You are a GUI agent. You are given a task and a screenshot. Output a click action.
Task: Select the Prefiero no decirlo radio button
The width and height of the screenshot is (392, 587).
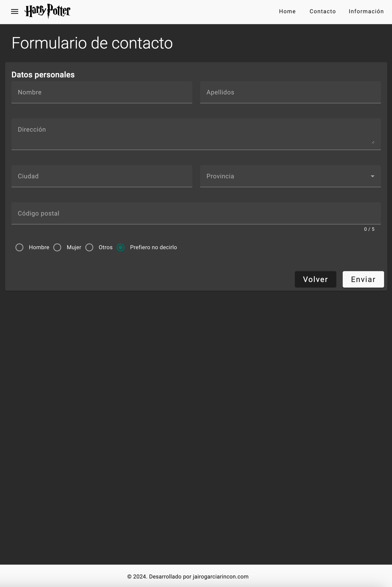120,247
